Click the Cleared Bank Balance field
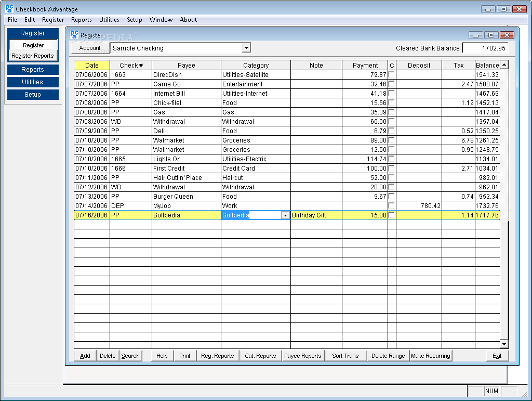532x401 pixels. (485, 48)
